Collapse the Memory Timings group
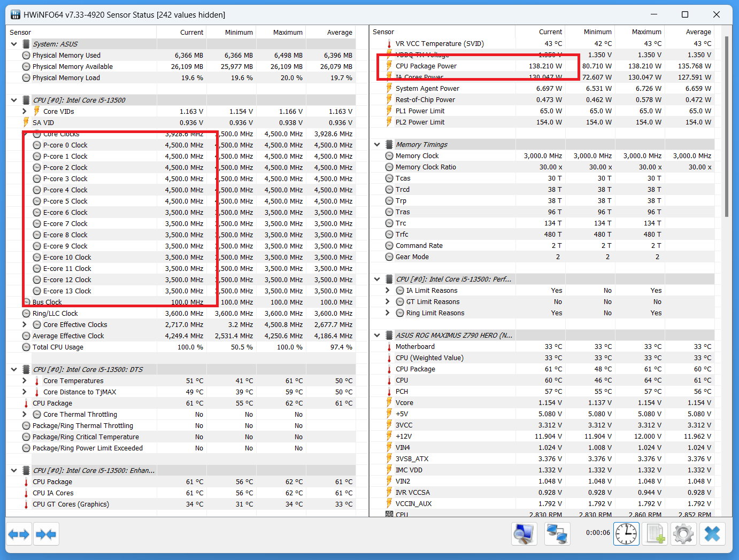The image size is (739, 560). (x=377, y=144)
